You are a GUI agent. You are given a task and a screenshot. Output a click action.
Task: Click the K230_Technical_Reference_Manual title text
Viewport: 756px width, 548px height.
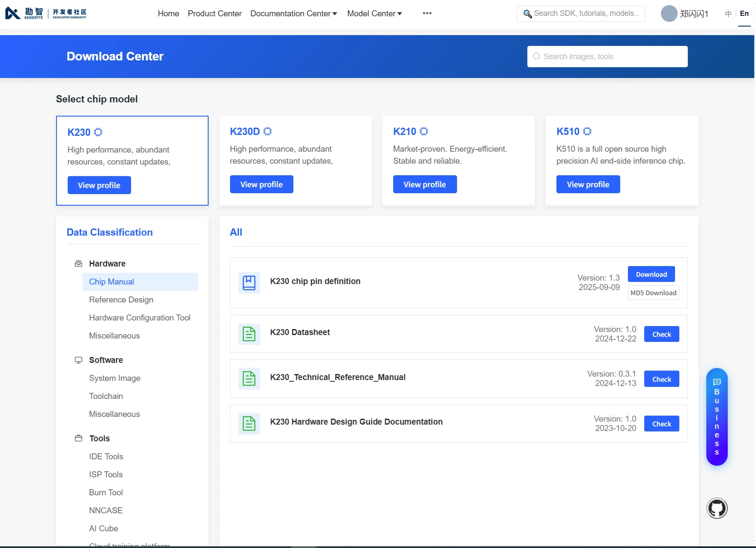click(x=338, y=377)
